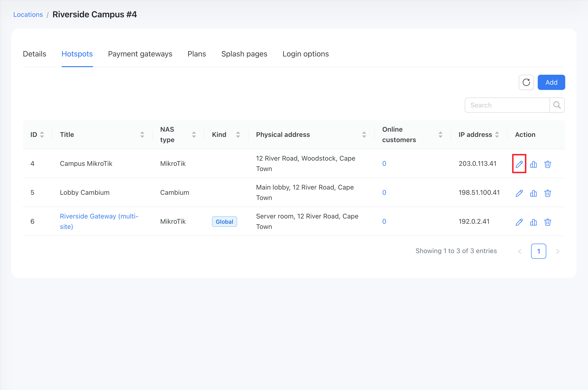This screenshot has height=390, width=588.
Task: Delete the Campus MikroTik hotspot
Action: (x=547, y=164)
